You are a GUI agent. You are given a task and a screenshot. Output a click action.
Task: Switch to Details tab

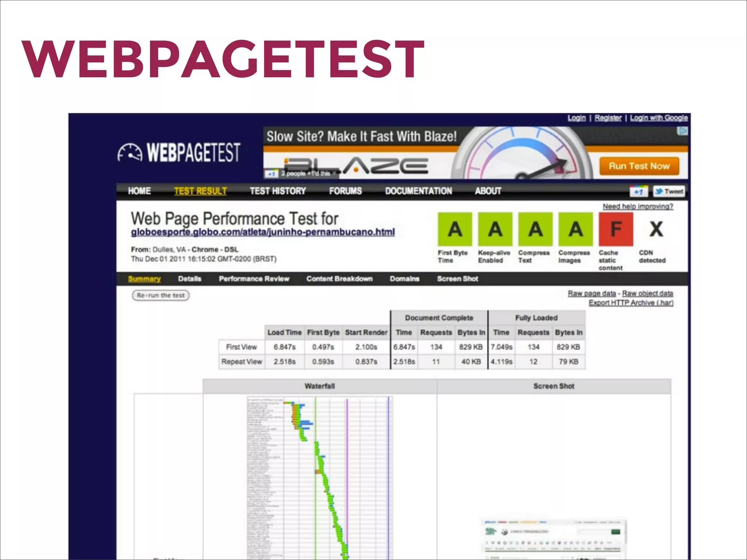pyautogui.click(x=190, y=279)
